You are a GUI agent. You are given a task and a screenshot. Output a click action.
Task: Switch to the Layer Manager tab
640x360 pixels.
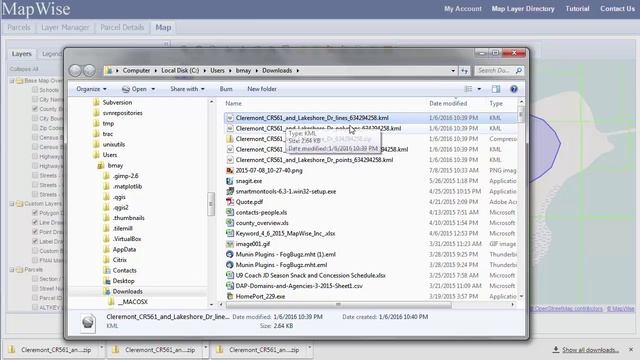pos(65,27)
